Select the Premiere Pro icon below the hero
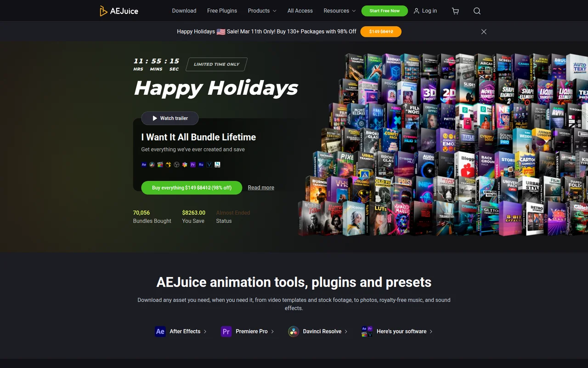The height and width of the screenshot is (368, 588). click(x=226, y=331)
